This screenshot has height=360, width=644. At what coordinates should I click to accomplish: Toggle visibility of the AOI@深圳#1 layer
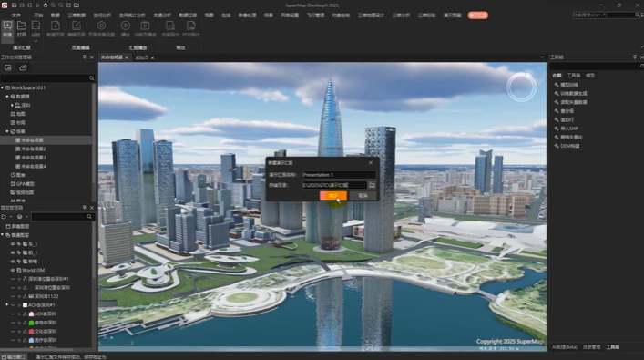pyautogui.click(x=13, y=305)
